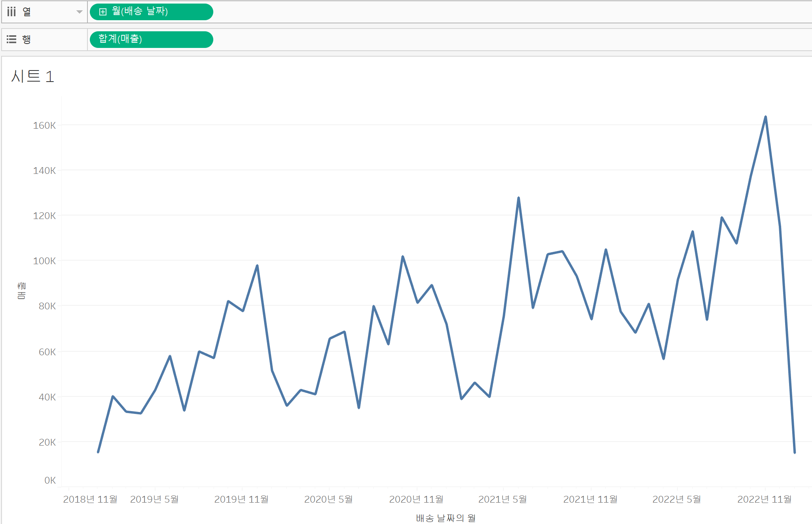Click the 100K axis label
This screenshot has height=524, width=812.
(x=44, y=261)
